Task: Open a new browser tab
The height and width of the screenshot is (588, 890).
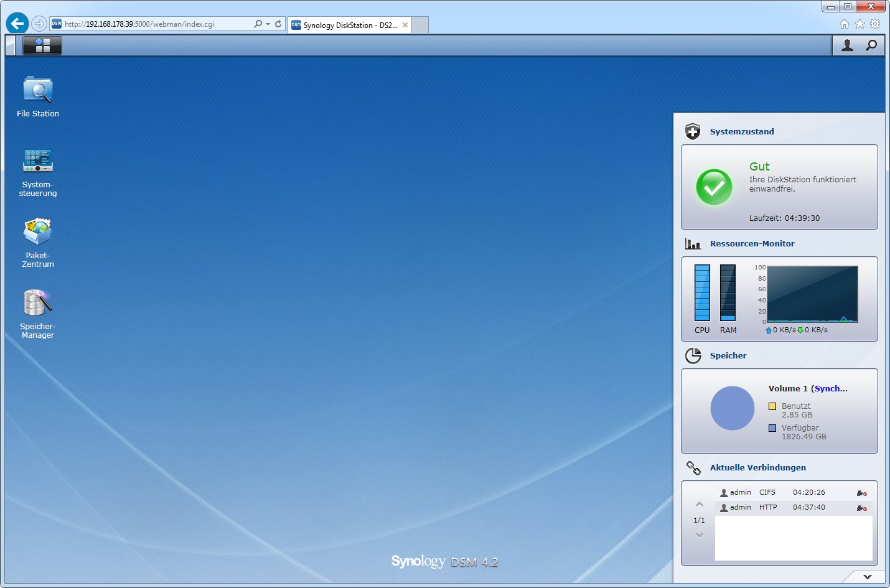Action: point(421,25)
